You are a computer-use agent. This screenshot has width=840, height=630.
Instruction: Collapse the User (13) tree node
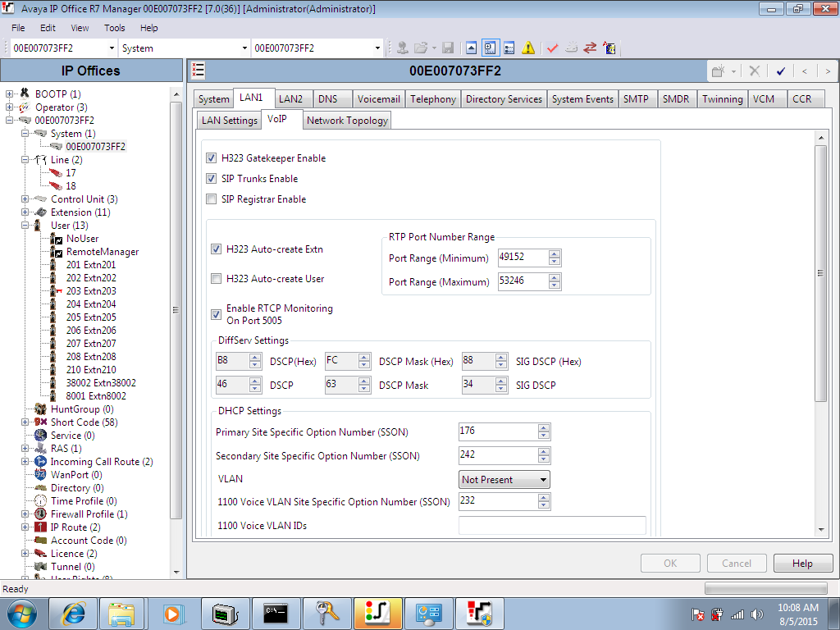click(x=25, y=226)
